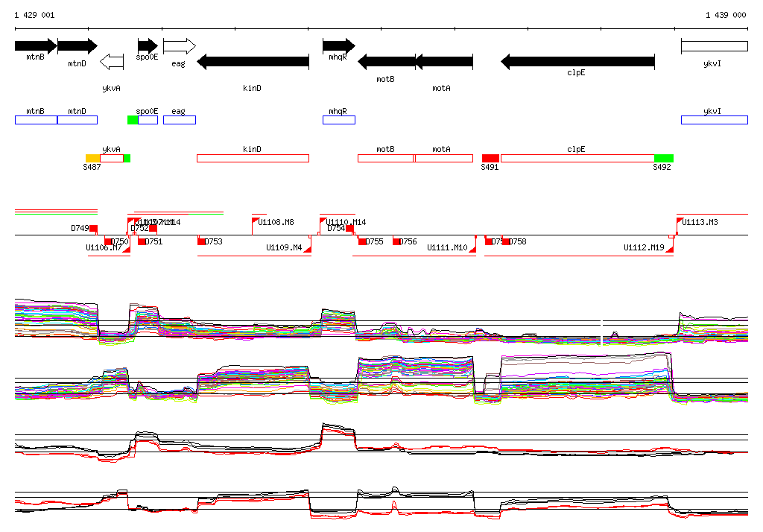
Task: Click the S492 label text
Action: (x=662, y=167)
